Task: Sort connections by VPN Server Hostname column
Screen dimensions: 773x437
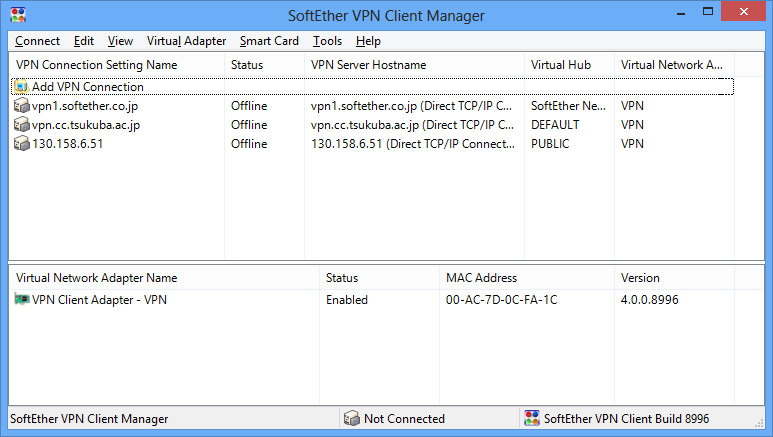Action: [x=368, y=65]
